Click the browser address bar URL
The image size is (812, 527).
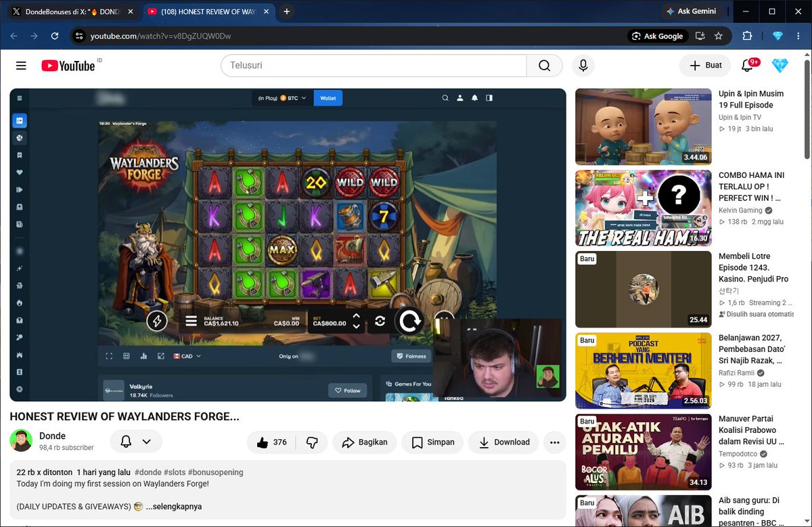161,36
